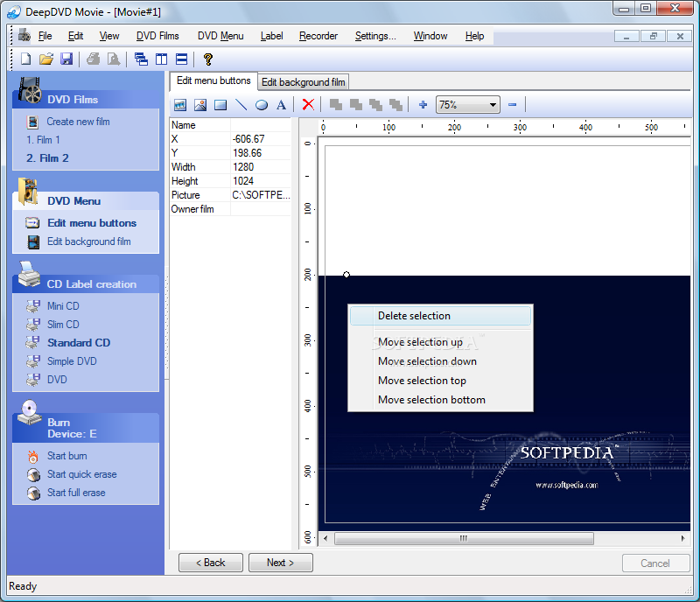The width and height of the screenshot is (700, 602).
Task: Click the horizontal scrollbar thumb
Action: (464, 538)
